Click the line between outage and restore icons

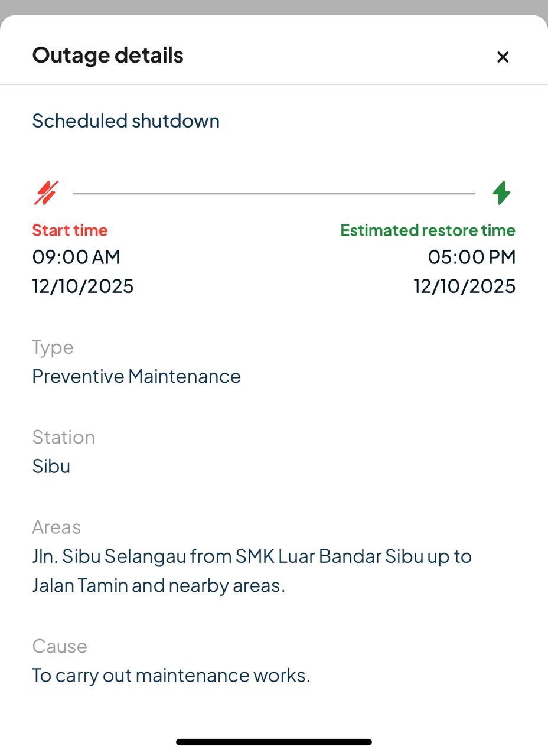[x=273, y=193]
